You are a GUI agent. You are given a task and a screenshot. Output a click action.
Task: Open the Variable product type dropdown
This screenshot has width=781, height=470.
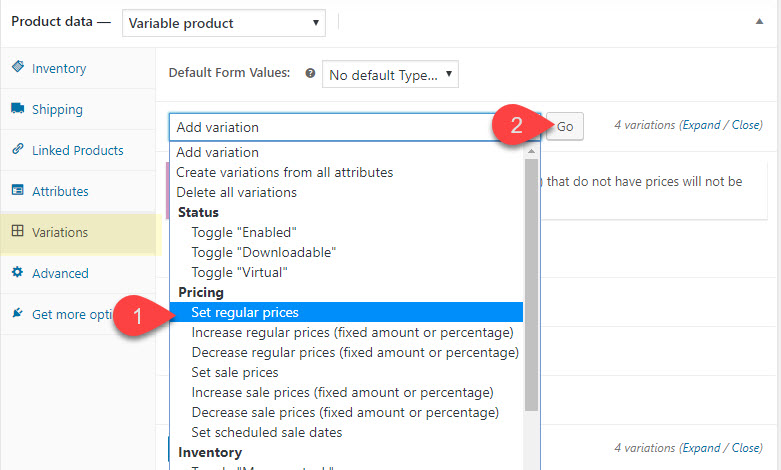pyautogui.click(x=224, y=23)
